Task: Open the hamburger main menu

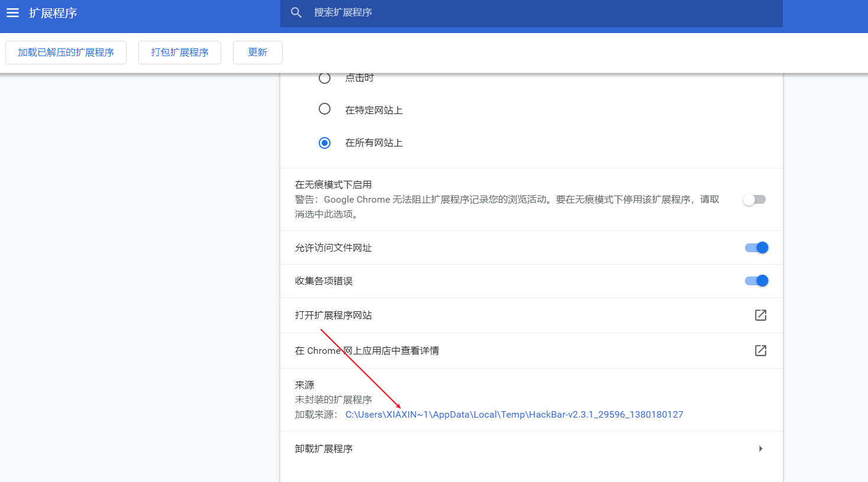Action: pyautogui.click(x=12, y=12)
